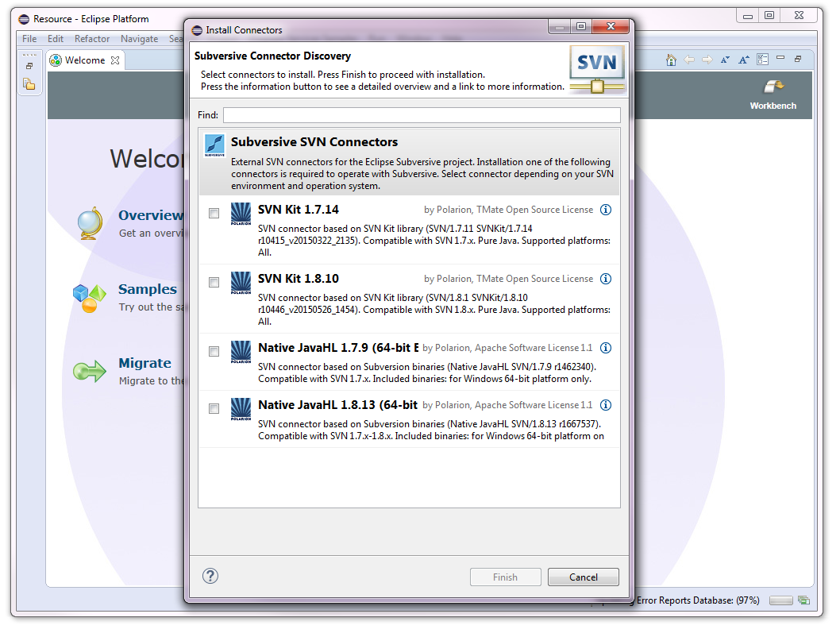Open the Overview link on Welcome page
840x633 pixels.
pos(151,215)
